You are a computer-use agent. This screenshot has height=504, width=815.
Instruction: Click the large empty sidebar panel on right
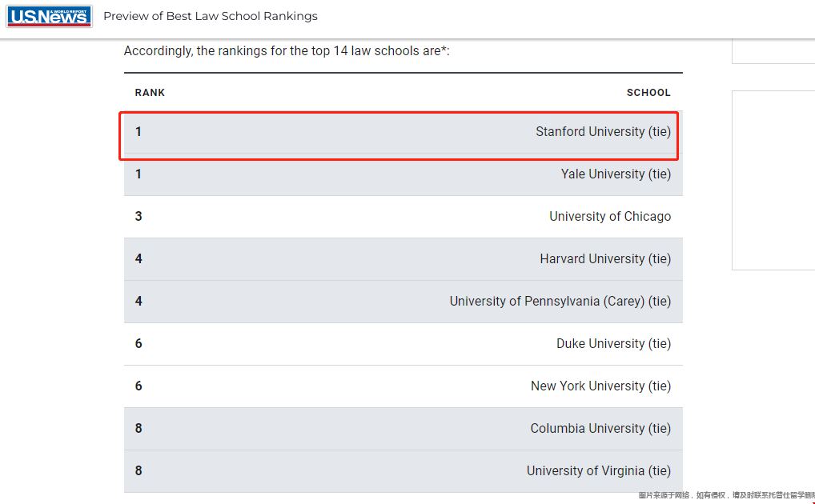[773, 180]
